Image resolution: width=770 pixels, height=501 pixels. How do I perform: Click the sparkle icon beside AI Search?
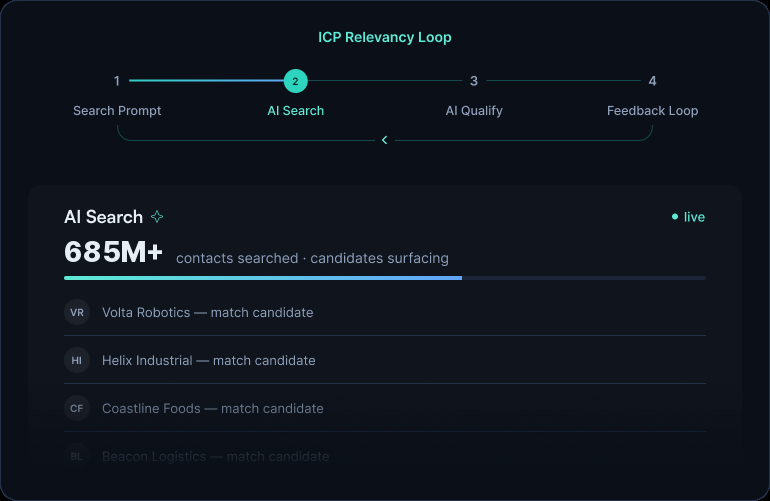point(157,217)
